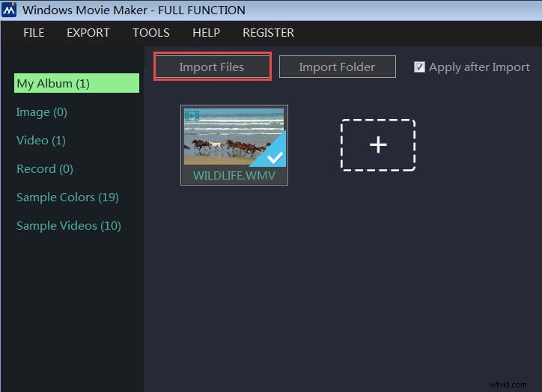
Task: Select the horses video thumbnail
Action: tap(234, 138)
